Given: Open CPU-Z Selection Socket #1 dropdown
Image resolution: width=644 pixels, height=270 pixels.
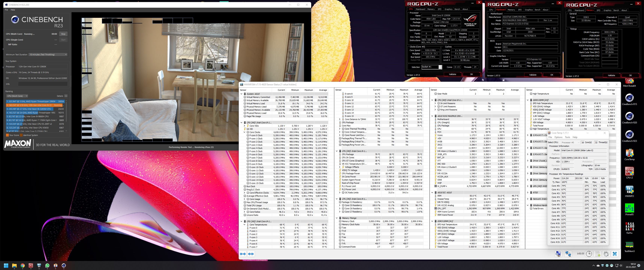Looking at the screenshot, I should [432, 67].
